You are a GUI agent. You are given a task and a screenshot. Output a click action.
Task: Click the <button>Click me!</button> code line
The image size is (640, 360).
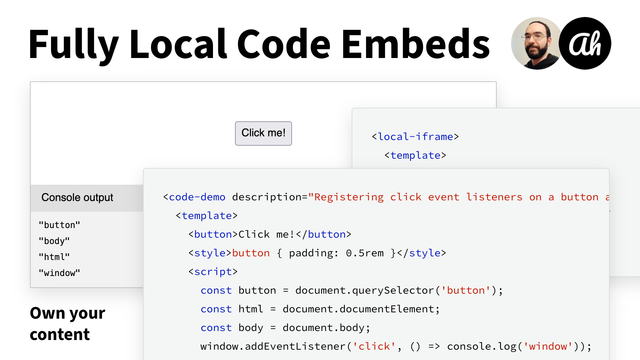270,234
